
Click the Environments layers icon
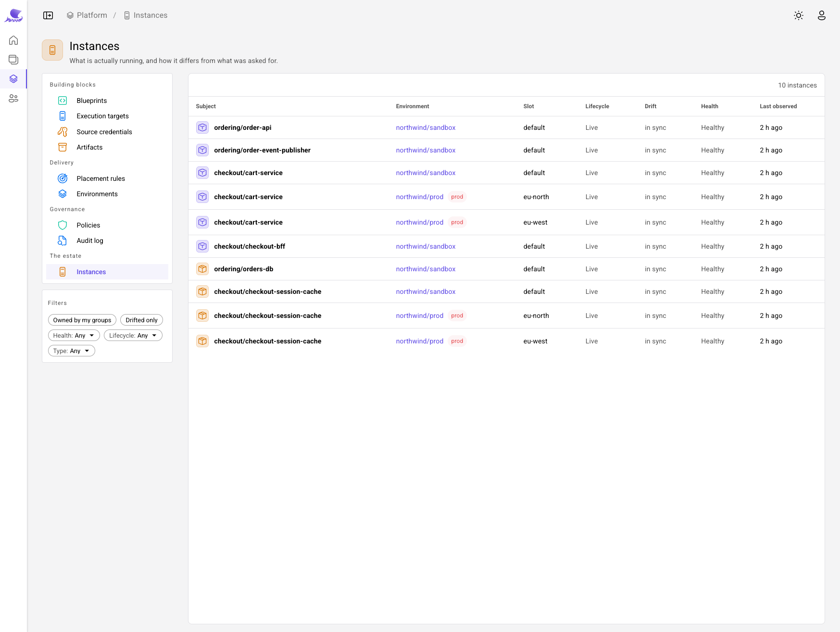point(63,194)
